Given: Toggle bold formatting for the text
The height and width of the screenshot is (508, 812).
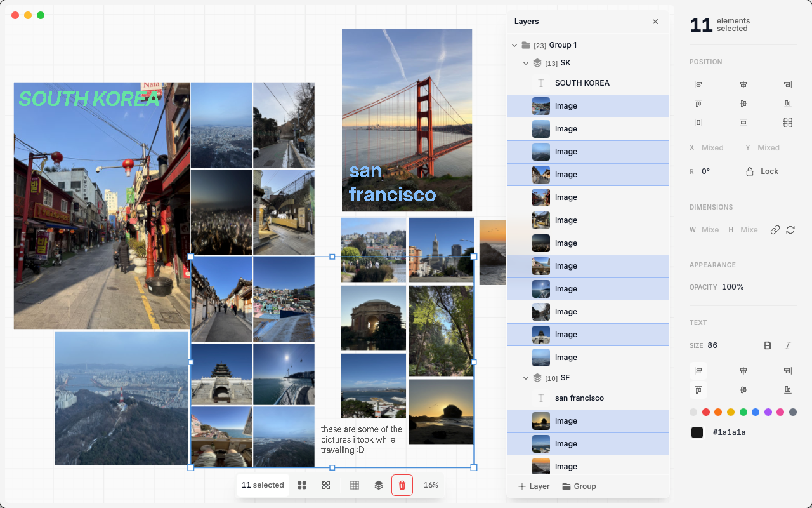Looking at the screenshot, I should pyautogui.click(x=768, y=345).
